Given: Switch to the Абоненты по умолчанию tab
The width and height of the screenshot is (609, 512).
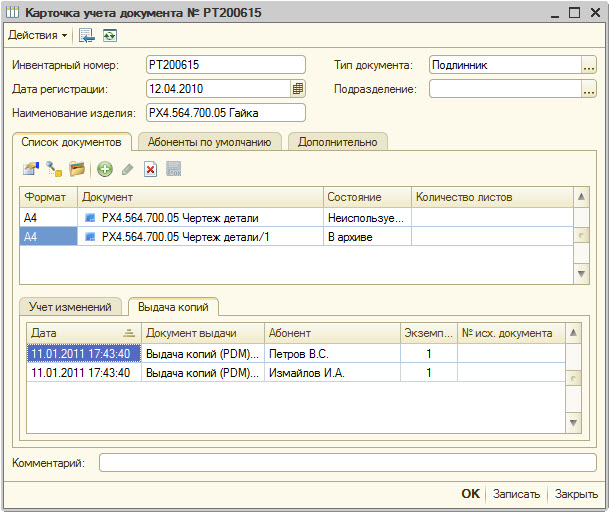Looking at the screenshot, I should pos(209,142).
